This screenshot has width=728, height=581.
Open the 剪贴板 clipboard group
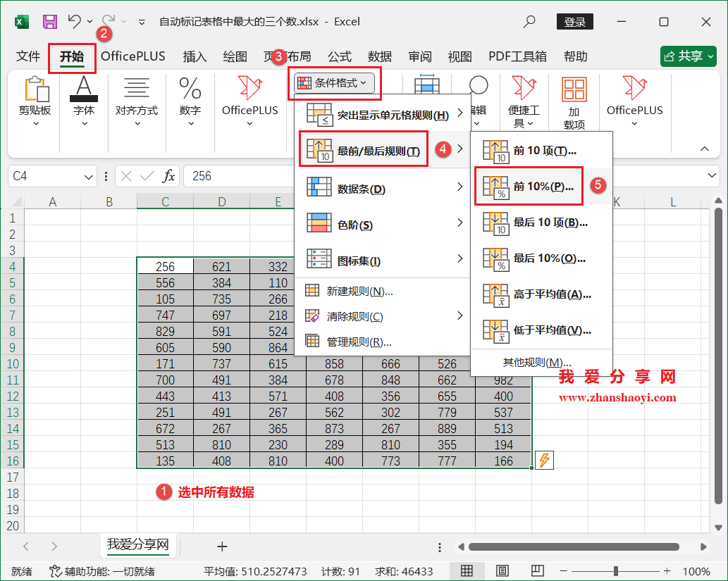coord(35,101)
